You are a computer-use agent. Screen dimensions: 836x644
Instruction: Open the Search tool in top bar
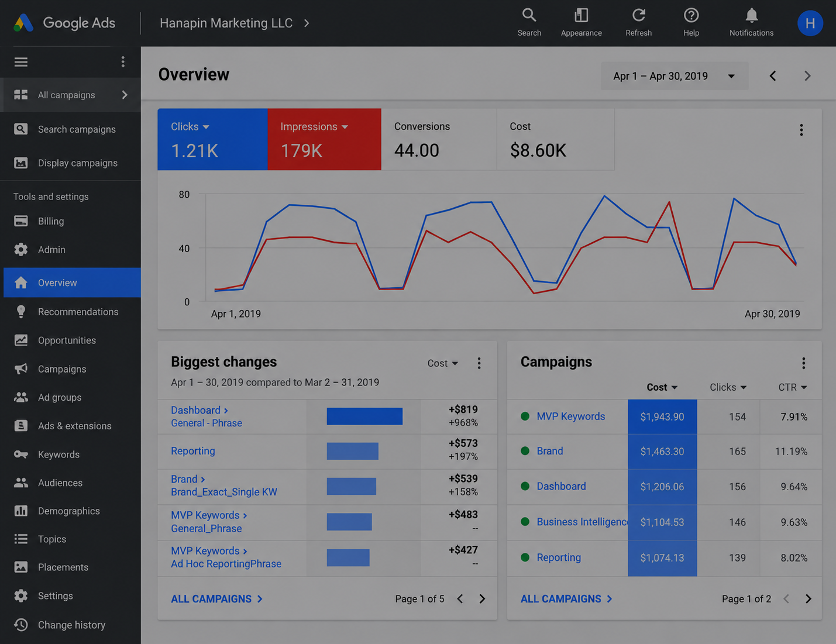tap(529, 22)
